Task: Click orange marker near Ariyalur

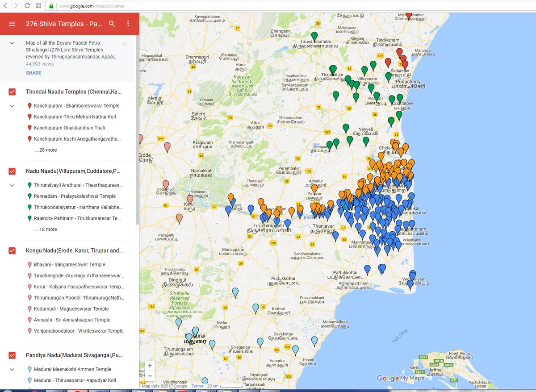Action: [x=314, y=189]
